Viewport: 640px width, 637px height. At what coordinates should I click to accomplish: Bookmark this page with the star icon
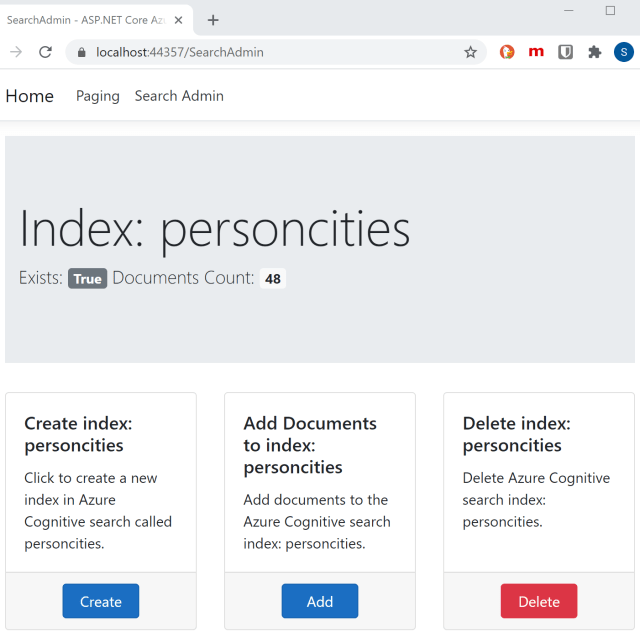(470, 52)
